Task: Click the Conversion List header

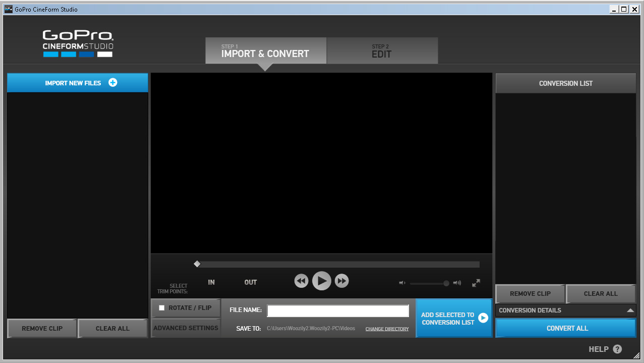Action: coord(566,83)
